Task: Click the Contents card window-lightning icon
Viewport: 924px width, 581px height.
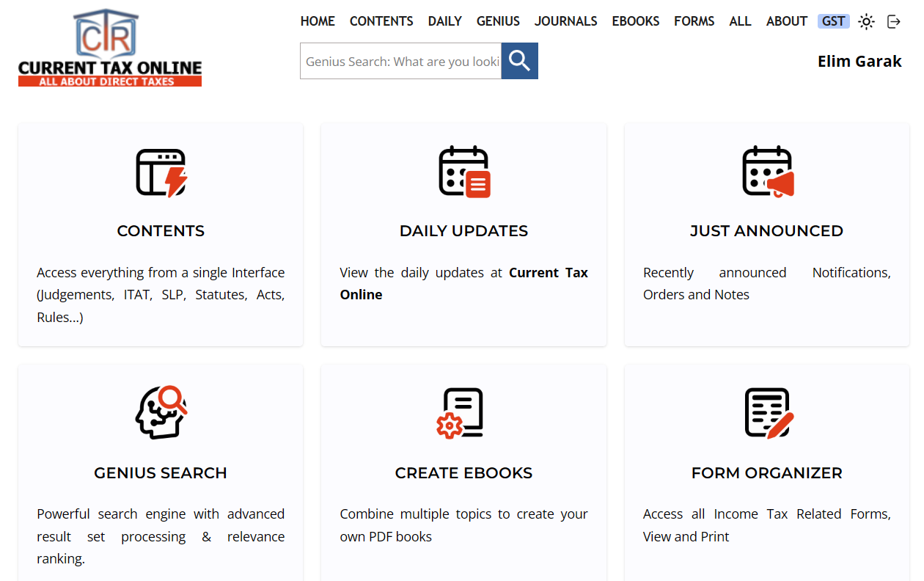Action: (161, 172)
